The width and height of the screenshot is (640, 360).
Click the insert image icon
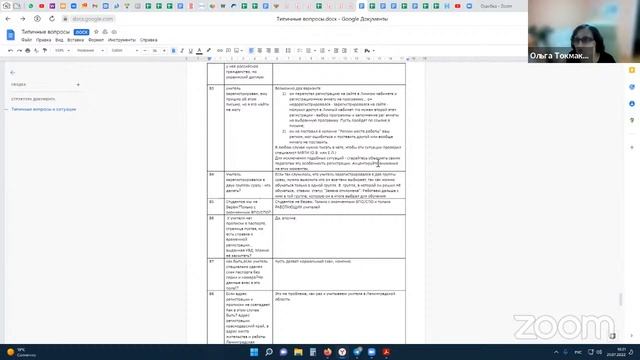(x=237, y=51)
